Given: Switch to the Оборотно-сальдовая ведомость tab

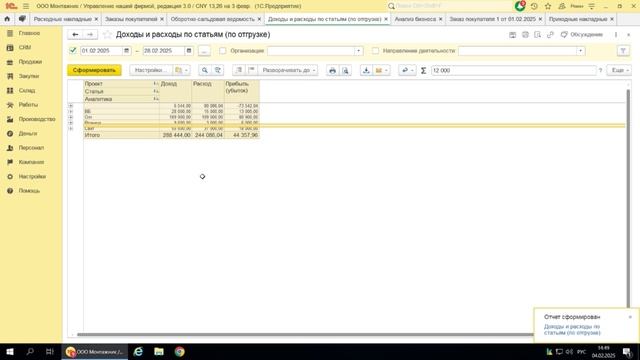Looking at the screenshot, I should click(212, 19).
